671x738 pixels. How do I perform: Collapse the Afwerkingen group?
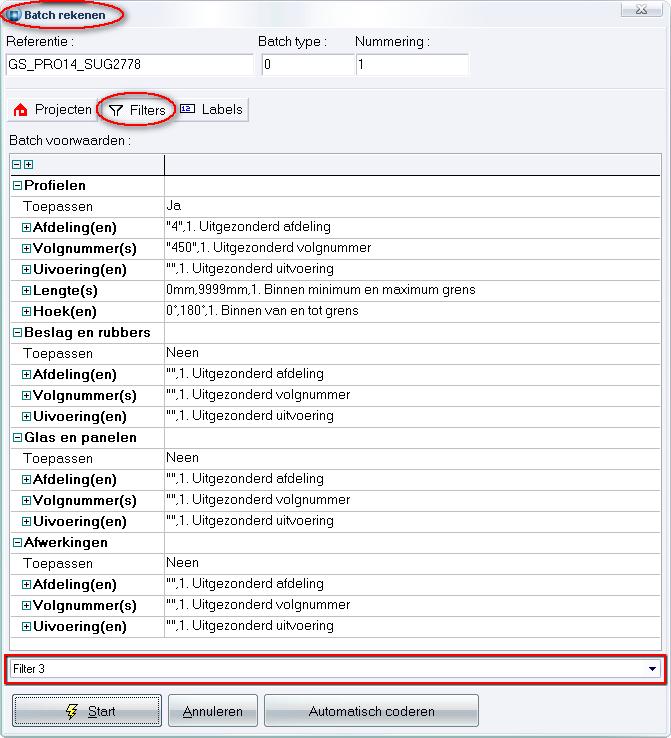coord(17,543)
